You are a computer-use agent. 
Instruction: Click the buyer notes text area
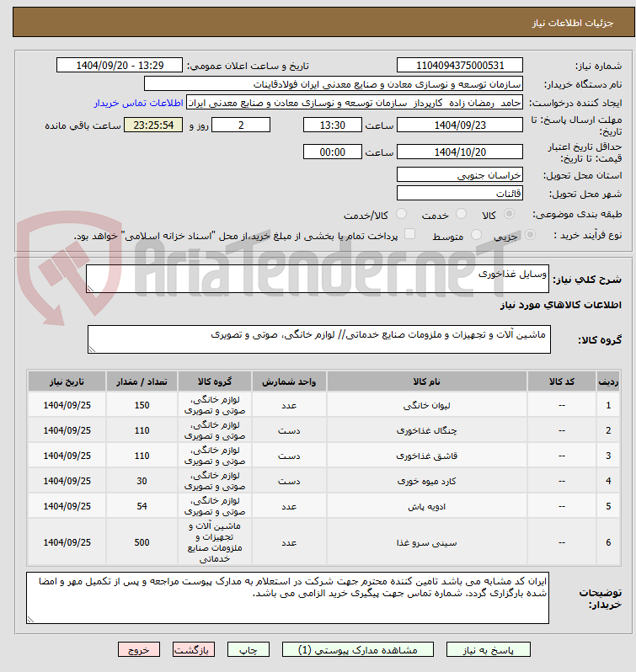click(287, 598)
